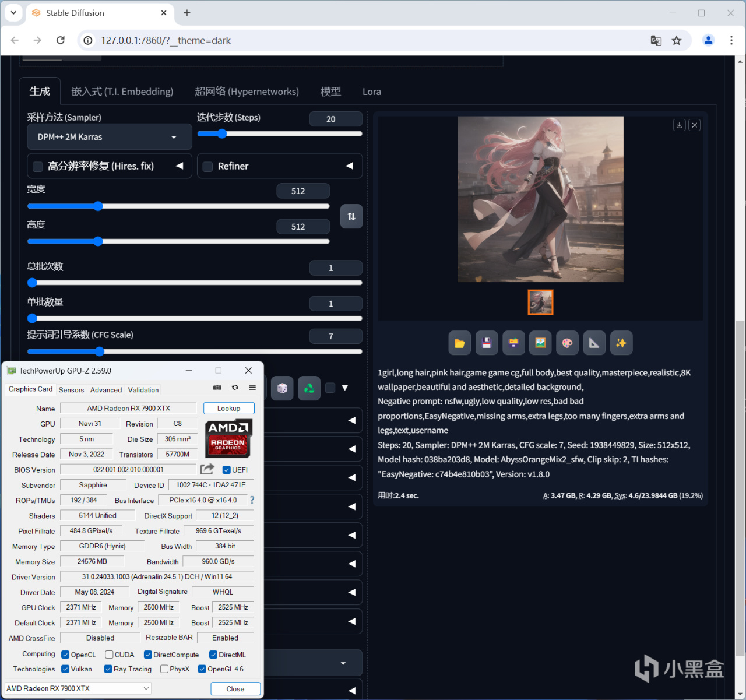Viewport: 746px width, 700px height.
Task: Share the BIOS with the export icon
Action: click(x=207, y=469)
